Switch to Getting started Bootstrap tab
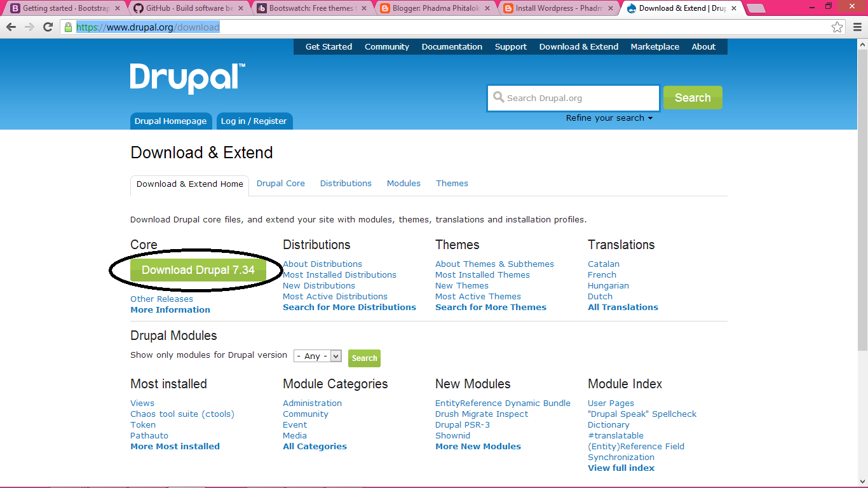Viewport: 868px width, 488px height. click(61, 8)
